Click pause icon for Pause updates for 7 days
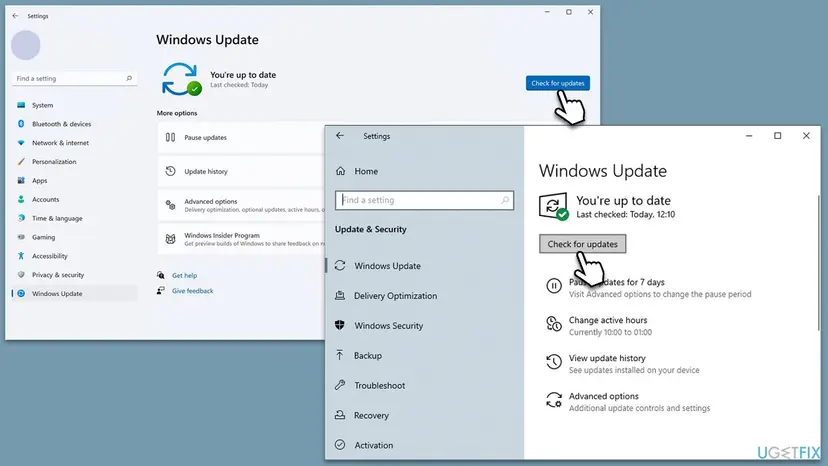828x466 pixels. (x=553, y=286)
